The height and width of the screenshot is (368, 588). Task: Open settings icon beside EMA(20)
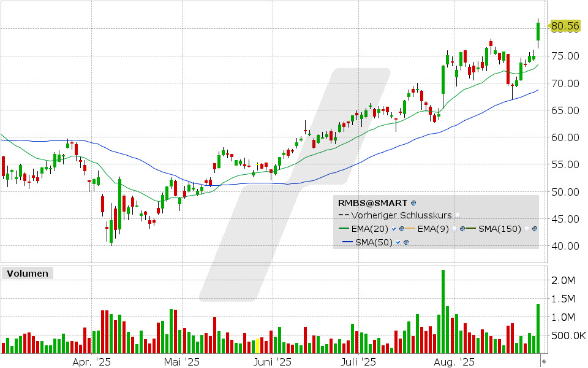point(402,229)
